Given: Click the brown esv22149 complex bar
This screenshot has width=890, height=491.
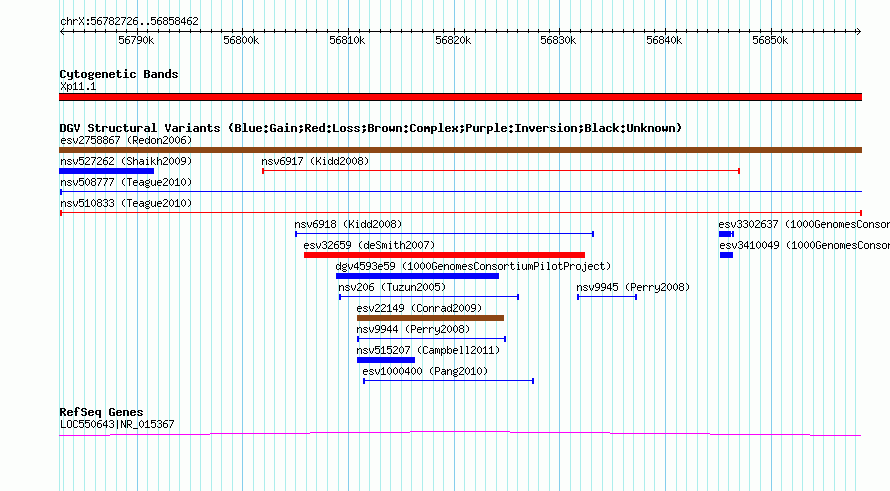Looking at the screenshot, I should (x=430, y=318).
